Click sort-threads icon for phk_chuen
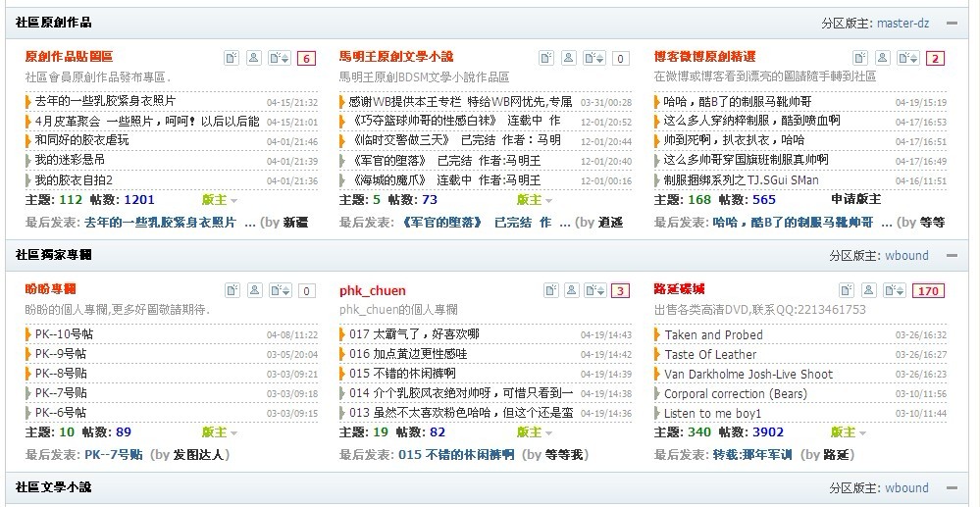 tap(594, 290)
